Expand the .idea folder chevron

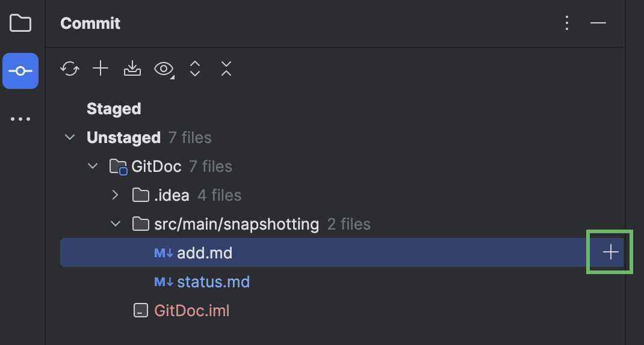(x=116, y=195)
